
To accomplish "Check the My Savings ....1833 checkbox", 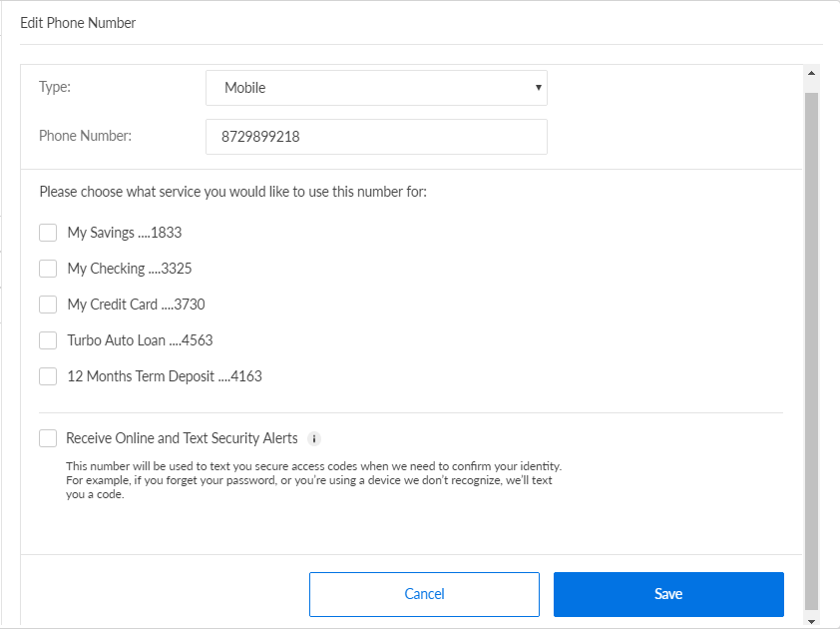I will (48, 233).
